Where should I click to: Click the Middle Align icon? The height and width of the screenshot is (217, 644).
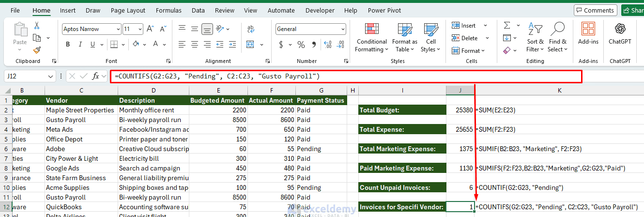pos(195,29)
